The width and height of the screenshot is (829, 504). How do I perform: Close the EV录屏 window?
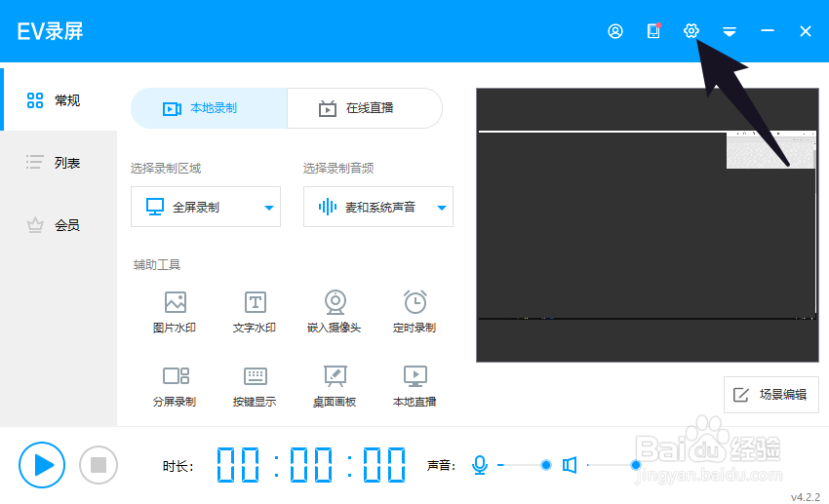pyautogui.click(x=806, y=32)
